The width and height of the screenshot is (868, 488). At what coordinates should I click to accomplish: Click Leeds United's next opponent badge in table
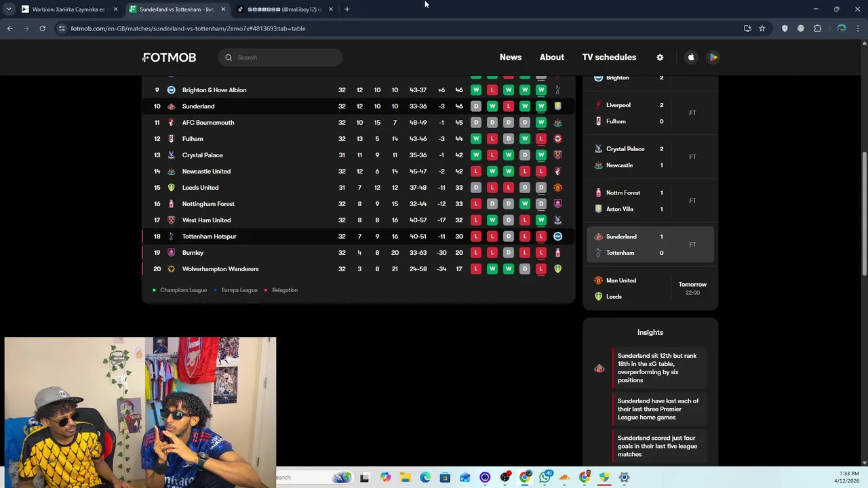coord(557,188)
